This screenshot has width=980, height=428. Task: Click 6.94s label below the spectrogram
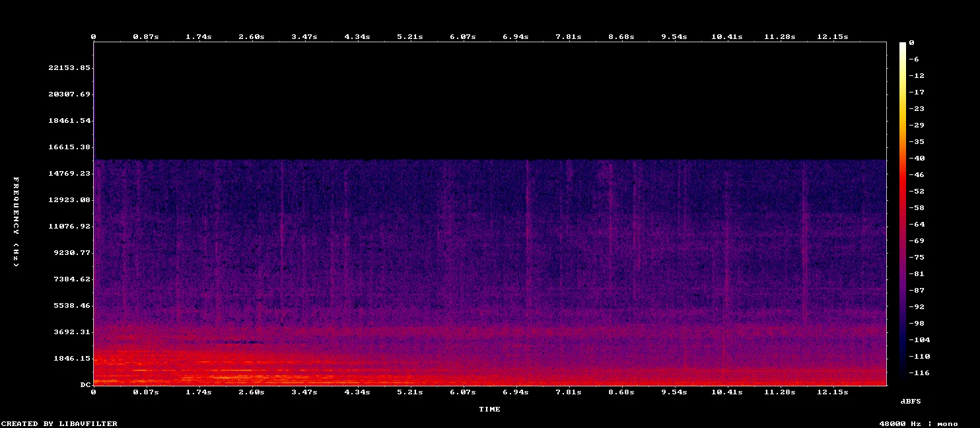tap(516, 392)
